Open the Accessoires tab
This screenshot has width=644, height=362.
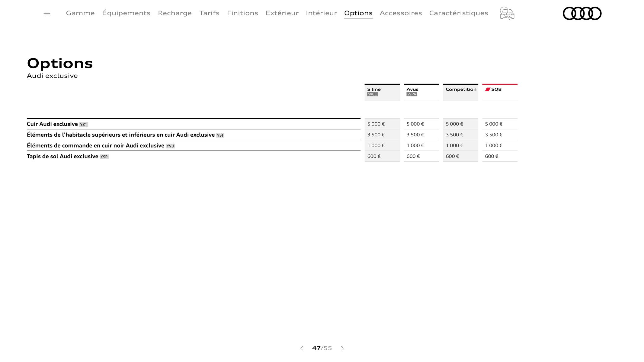401,13
